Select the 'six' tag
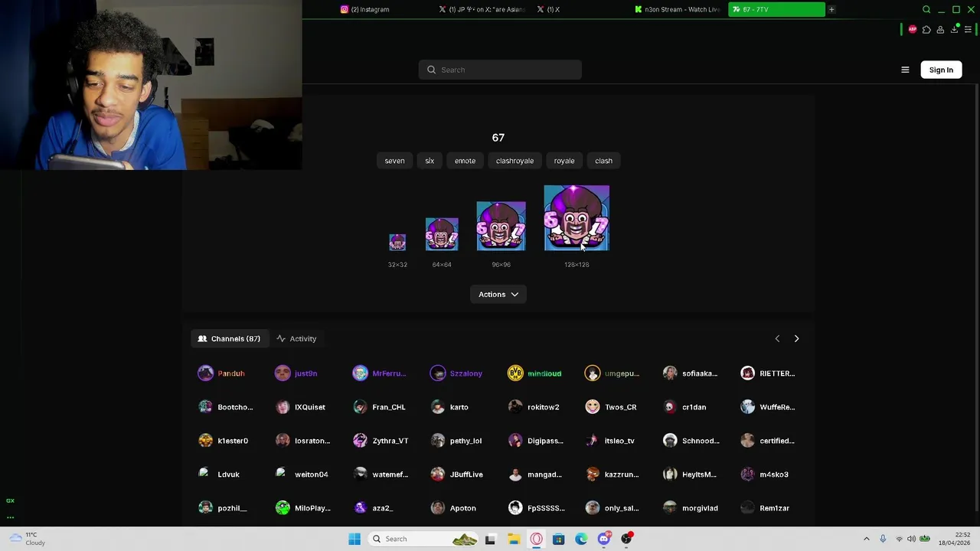980x551 pixels. pyautogui.click(x=430, y=161)
